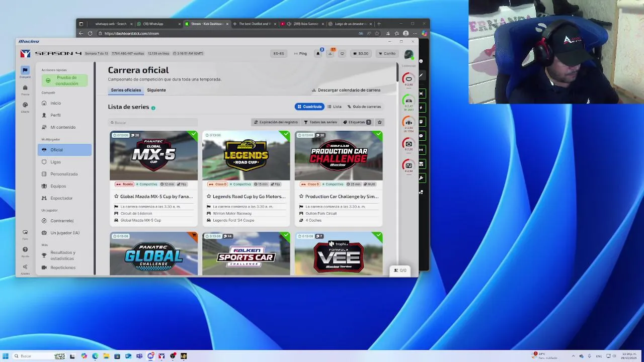Image resolution: width=644 pixels, height=362 pixels.
Task: Click the info icon beside Lista de series
Action: 153,108
